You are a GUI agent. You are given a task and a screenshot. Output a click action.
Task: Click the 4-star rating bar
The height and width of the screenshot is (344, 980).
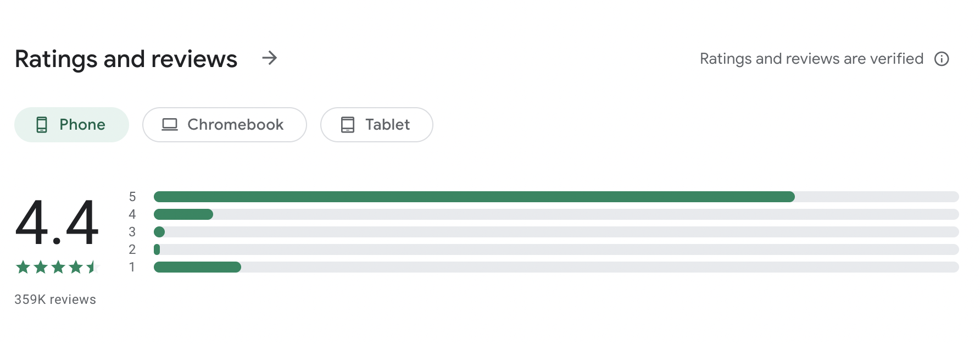(x=556, y=214)
